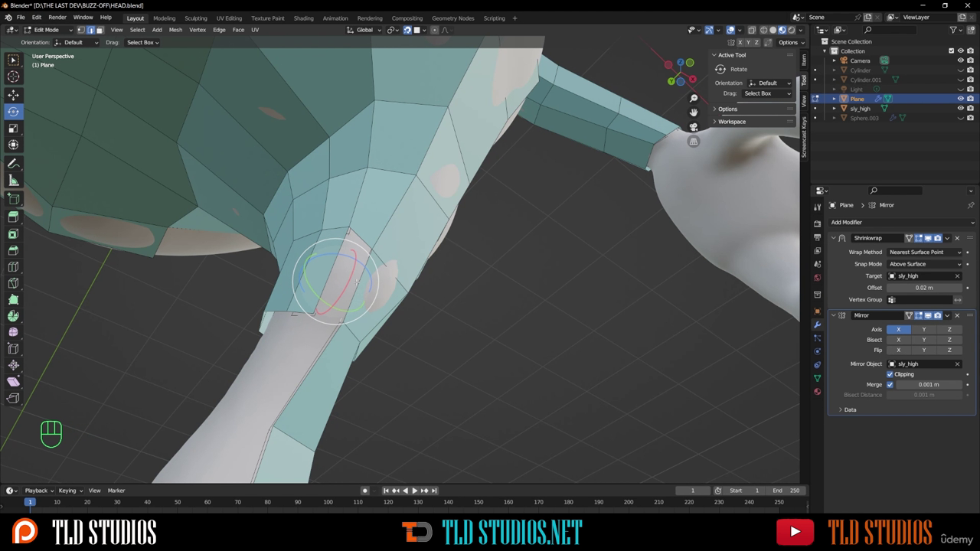Uncheck the Clipping checkbox in Mirror
This screenshot has height=551, width=980.
[x=890, y=374]
